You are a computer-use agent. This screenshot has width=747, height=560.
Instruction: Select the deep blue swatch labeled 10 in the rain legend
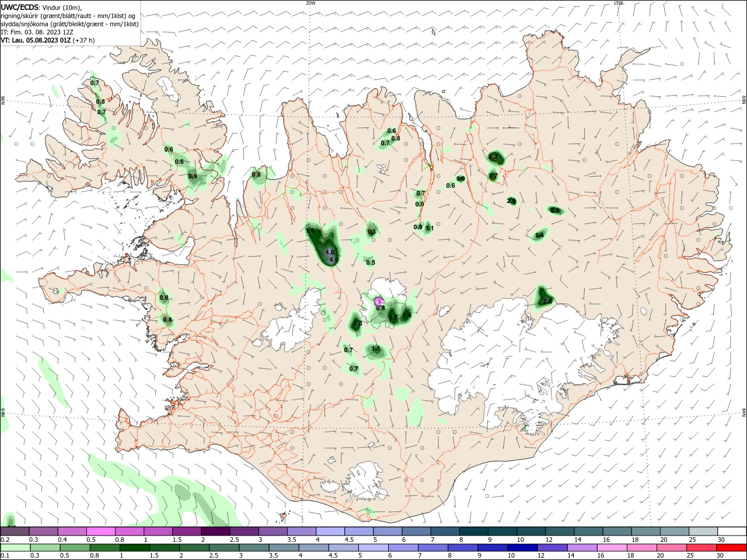coord(522,548)
